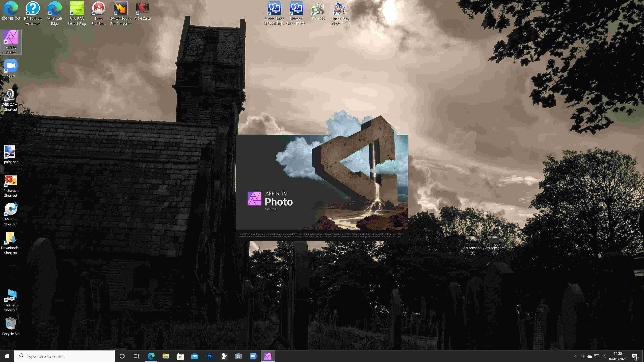The image size is (644, 362).
Task: Select the Screenshot (66) file on desktop
Action: click(x=472, y=245)
